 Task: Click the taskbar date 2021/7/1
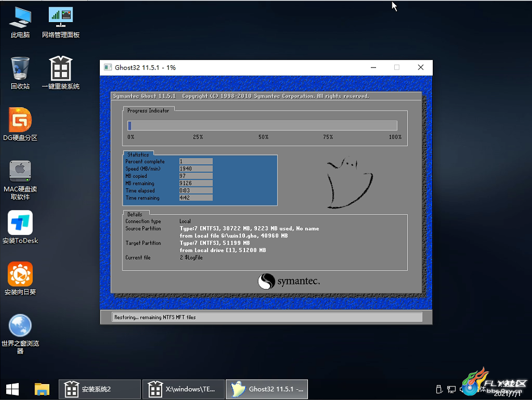508,394
